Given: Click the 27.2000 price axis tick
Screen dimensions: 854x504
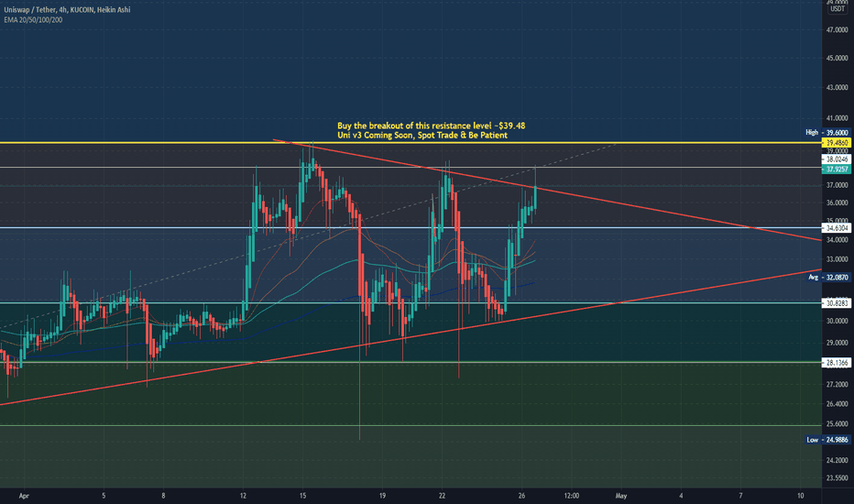Looking at the screenshot, I should click(x=838, y=385).
